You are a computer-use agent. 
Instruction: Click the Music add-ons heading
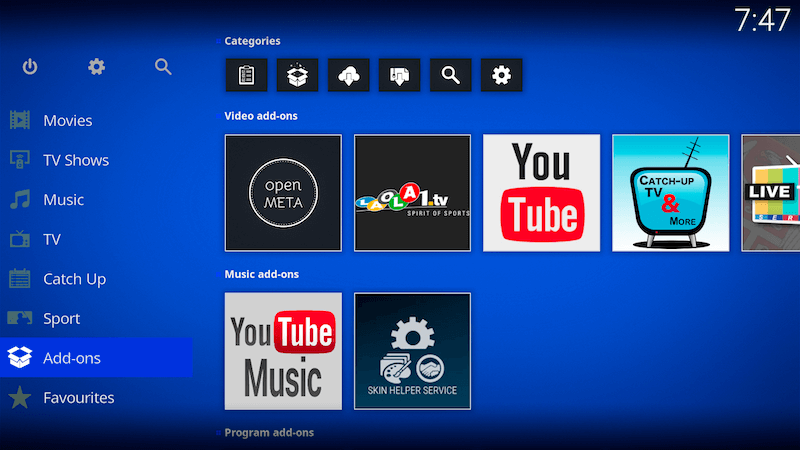[262, 274]
